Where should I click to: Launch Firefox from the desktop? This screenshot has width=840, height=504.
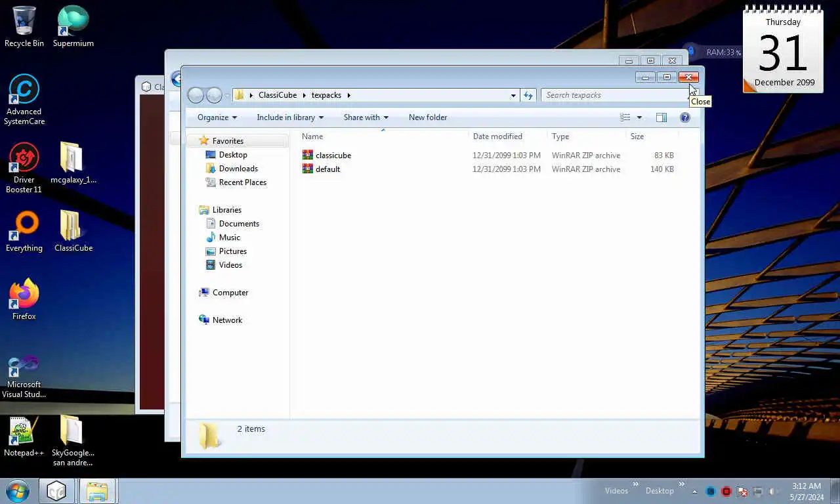24,299
